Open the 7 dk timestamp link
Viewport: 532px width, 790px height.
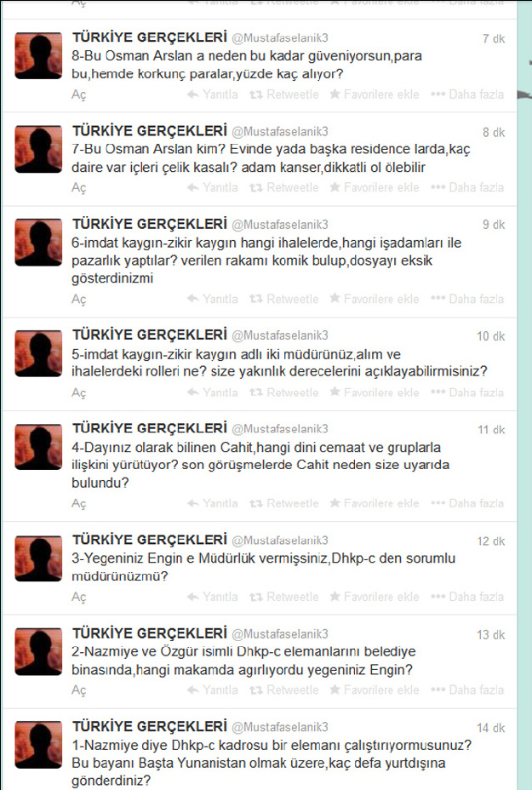point(493,39)
